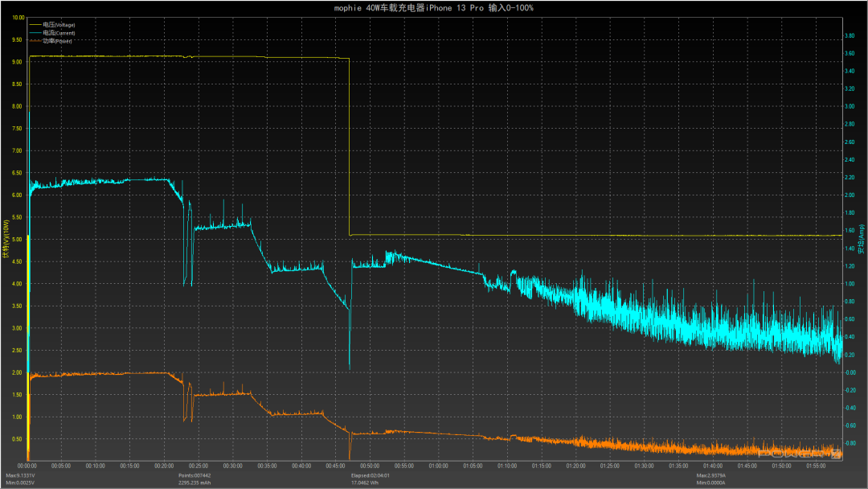
Task: Click the 00:25:00 time axis label
Action: [x=199, y=466]
